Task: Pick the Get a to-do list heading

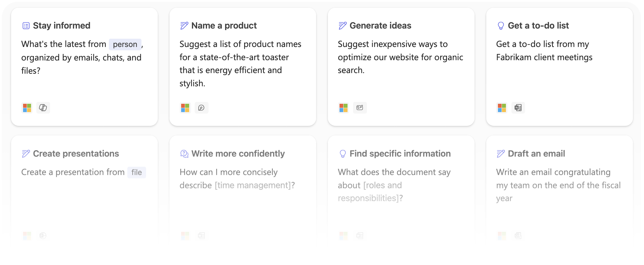Action: (x=538, y=25)
